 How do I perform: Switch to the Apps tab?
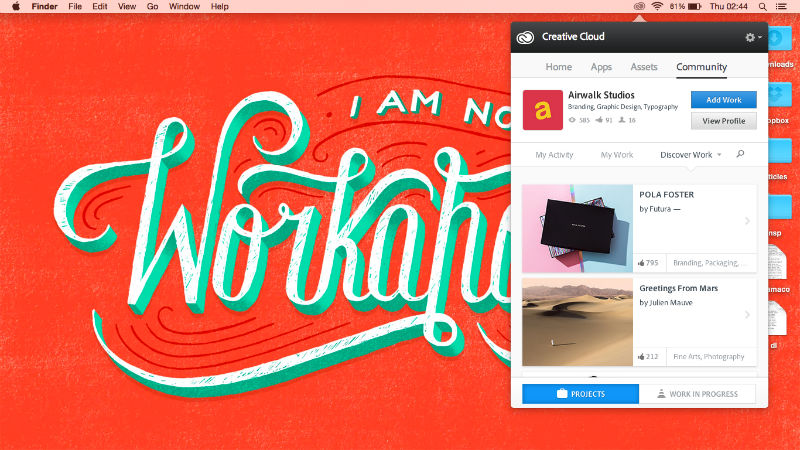click(x=601, y=67)
